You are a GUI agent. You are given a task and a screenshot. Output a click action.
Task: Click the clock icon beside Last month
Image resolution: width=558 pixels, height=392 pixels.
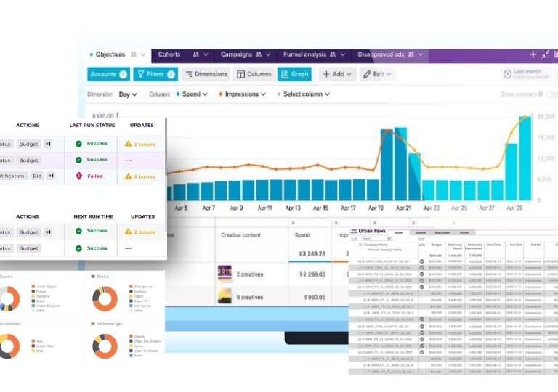[x=507, y=74]
